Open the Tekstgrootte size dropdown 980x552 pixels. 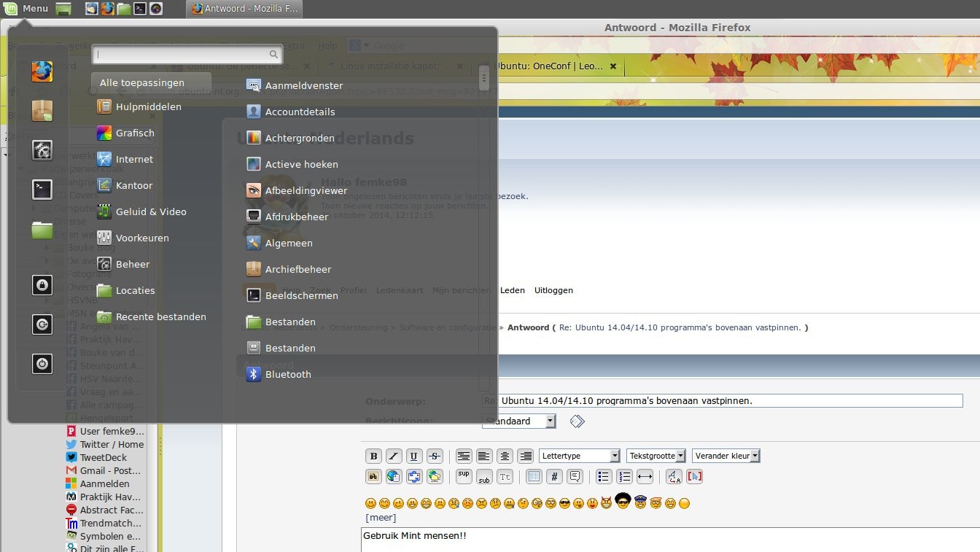656,456
